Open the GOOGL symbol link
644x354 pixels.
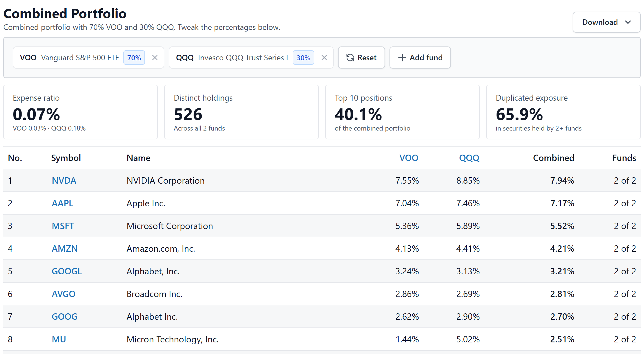coord(67,271)
